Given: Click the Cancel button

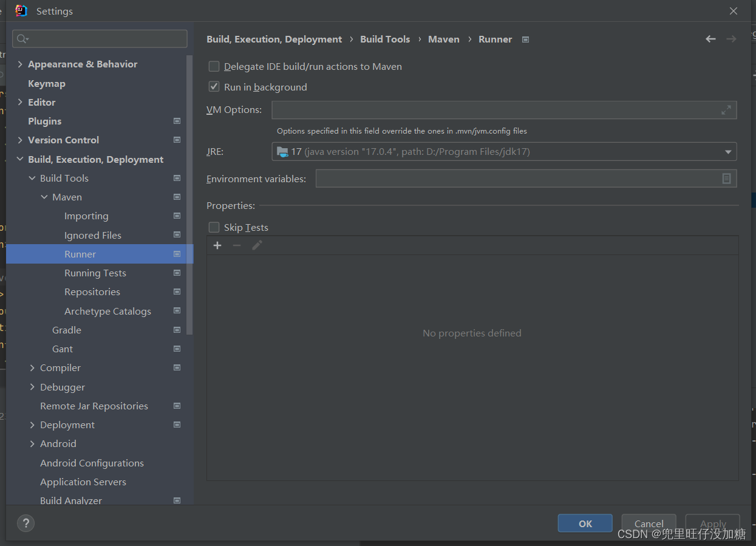Looking at the screenshot, I should [649, 524].
